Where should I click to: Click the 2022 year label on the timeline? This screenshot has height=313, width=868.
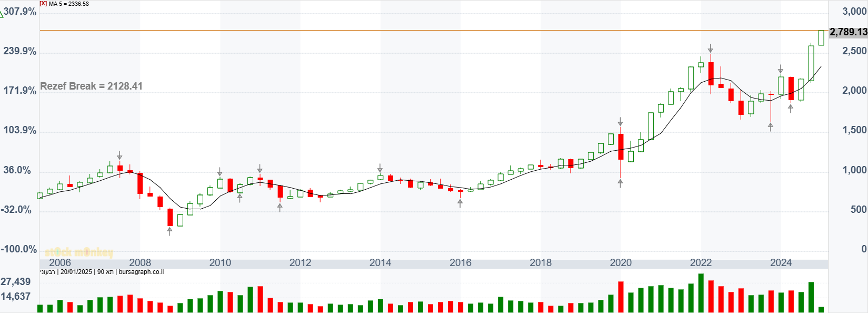click(701, 262)
